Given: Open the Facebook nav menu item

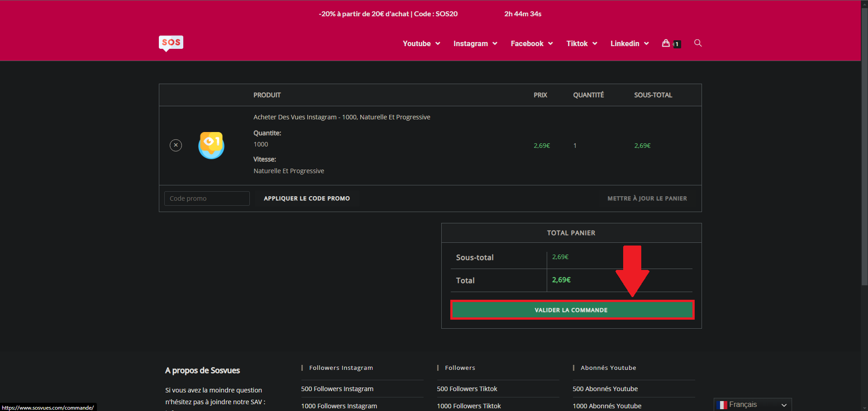Looking at the screenshot, I should click(x=527, y=43).
